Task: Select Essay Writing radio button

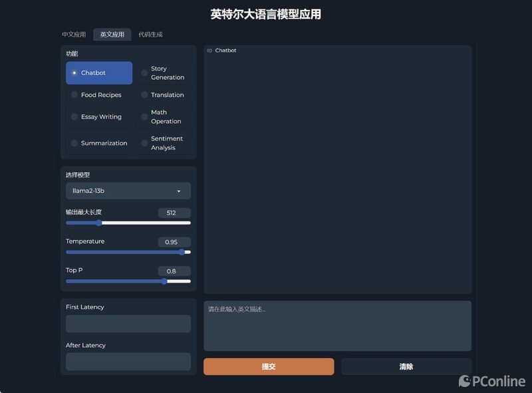Action: click(98, 117)
